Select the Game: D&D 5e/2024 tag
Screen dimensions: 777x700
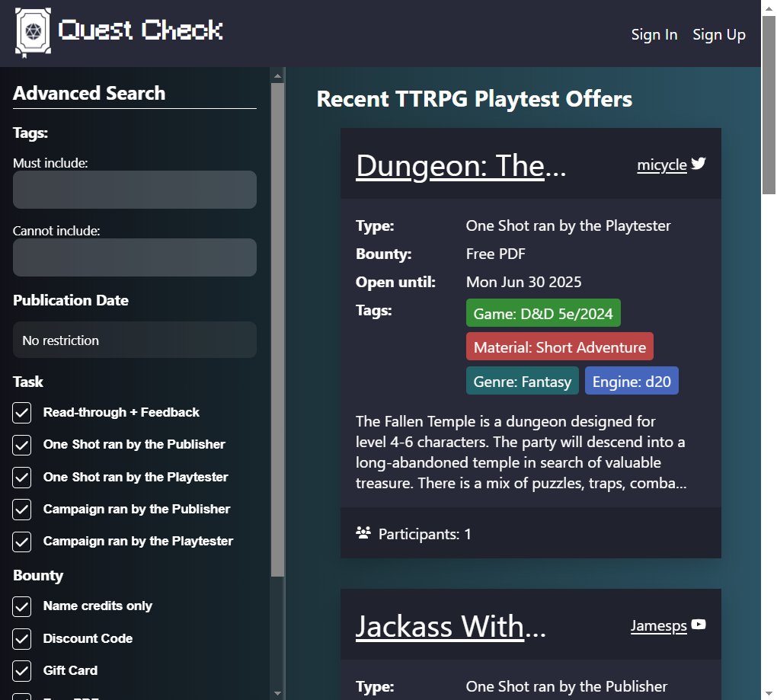coord(542,312)
